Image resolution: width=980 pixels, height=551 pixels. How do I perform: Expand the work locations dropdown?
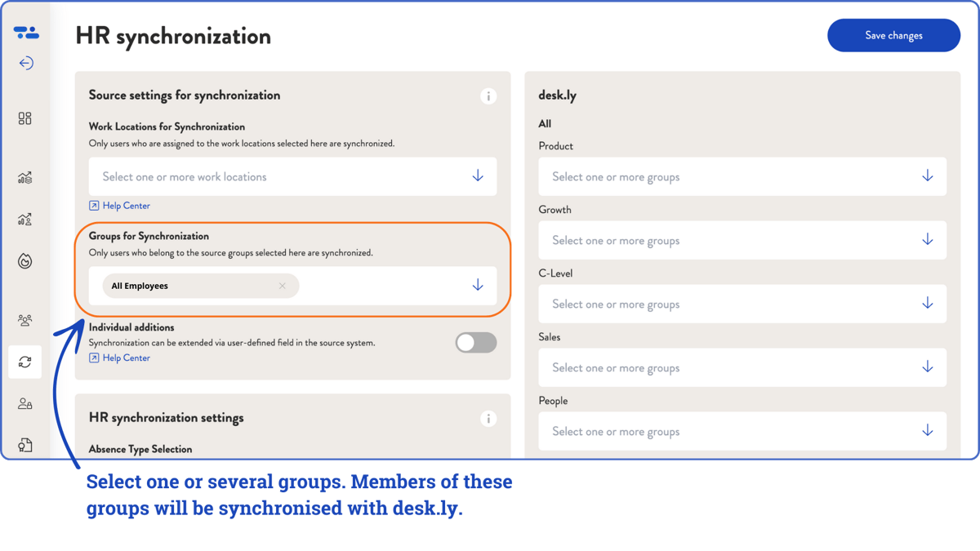pos(477,176)
